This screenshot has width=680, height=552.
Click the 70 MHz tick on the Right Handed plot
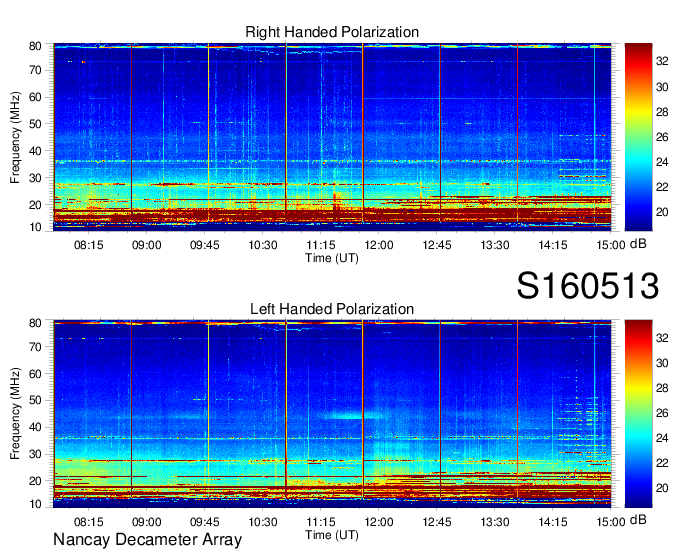pyautogui.click(x=35, y=70)
